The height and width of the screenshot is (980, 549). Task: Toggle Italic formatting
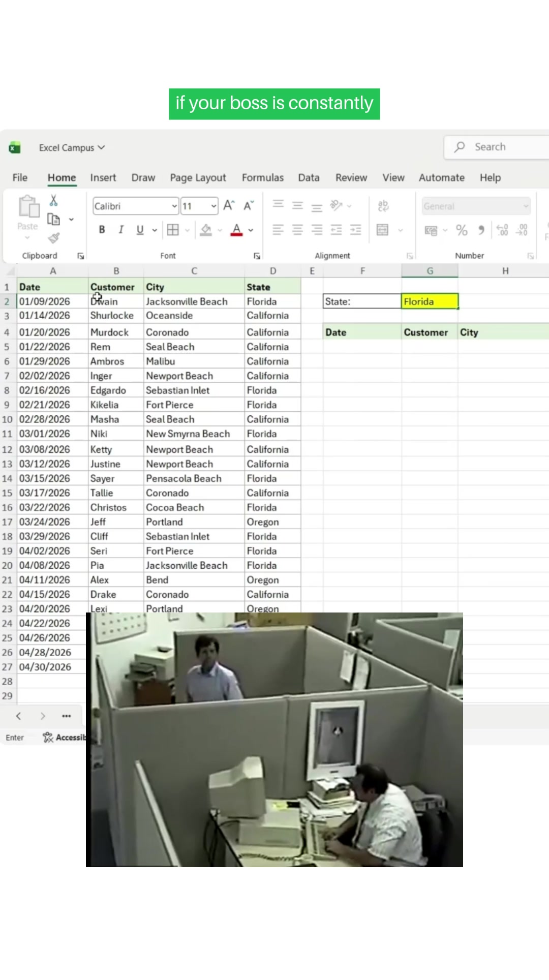[x=121, y=230]
